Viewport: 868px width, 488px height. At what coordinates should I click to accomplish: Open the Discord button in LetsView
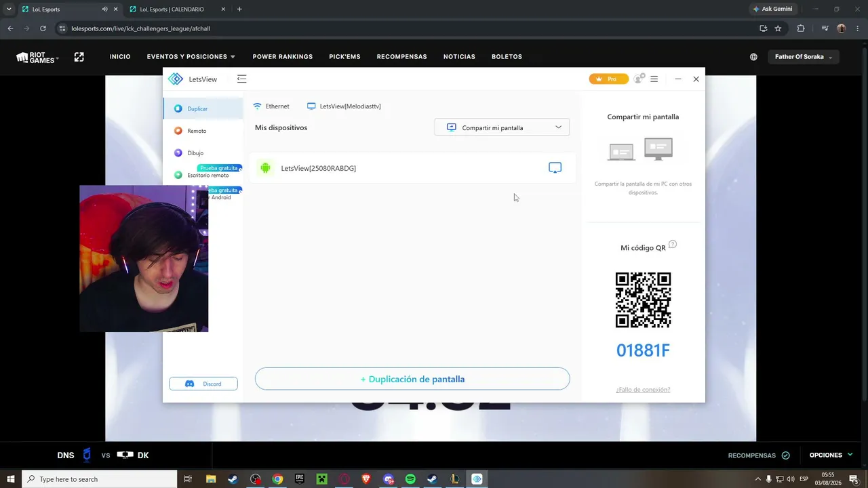(x=203, y=384)
